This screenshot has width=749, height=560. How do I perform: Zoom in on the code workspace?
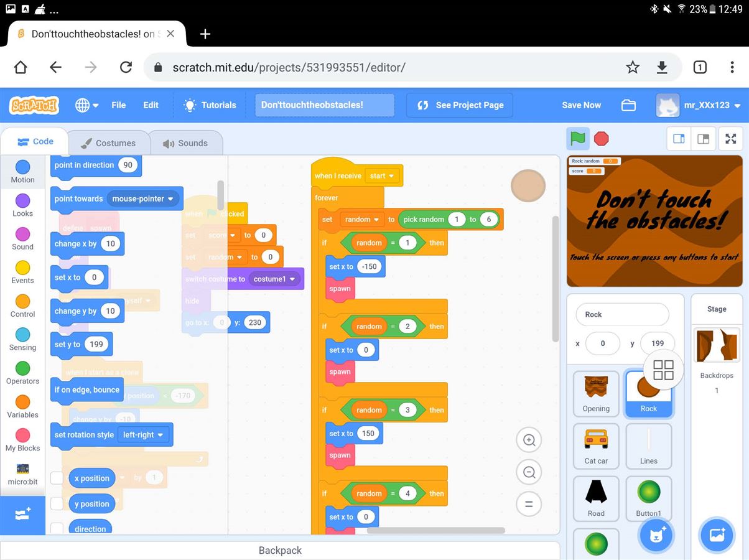coord(529,441)
